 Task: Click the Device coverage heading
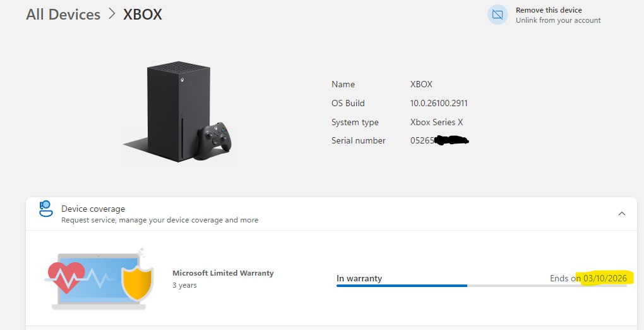[93, 209]
